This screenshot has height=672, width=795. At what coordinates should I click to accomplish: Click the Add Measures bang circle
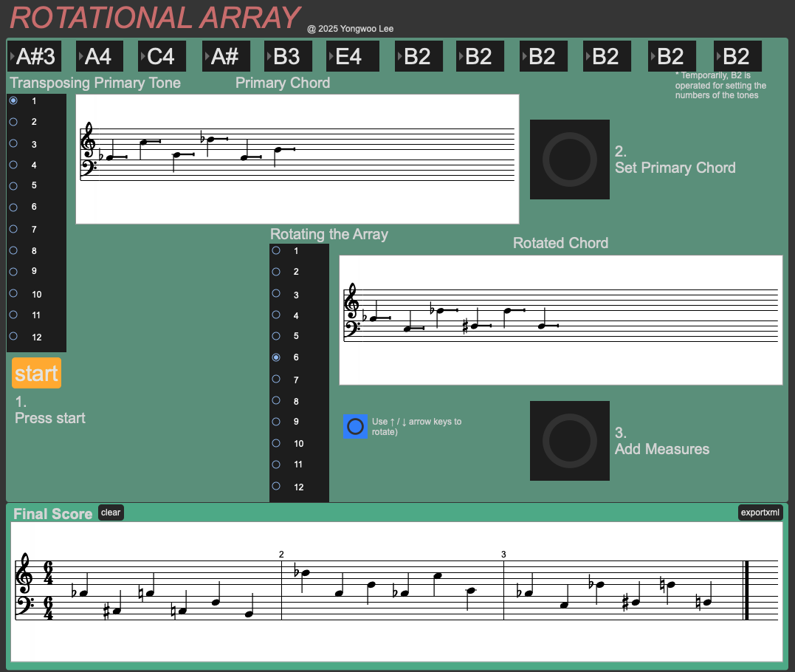click(569, 441)
